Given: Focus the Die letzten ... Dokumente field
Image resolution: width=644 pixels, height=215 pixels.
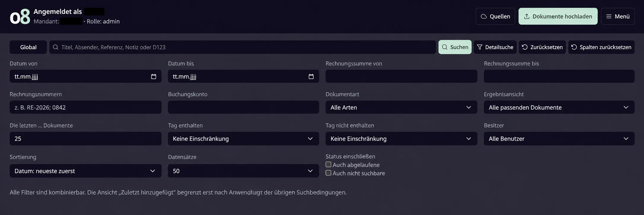Looking at the screenshot, I should click(x=85, y=139).
